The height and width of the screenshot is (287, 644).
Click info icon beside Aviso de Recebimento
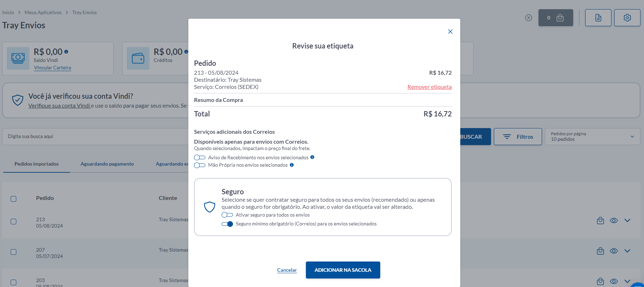click(312, 157)
